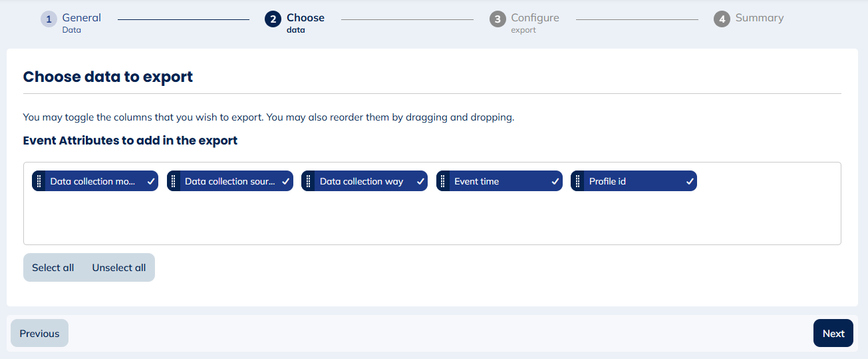The width and height of the screenshot is (868, 359).
Task: Go back with the Previous button
Action: [39, 334]
